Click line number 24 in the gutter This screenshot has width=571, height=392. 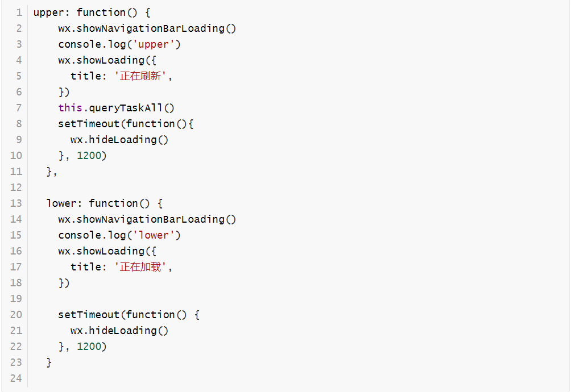click(16, 378)
